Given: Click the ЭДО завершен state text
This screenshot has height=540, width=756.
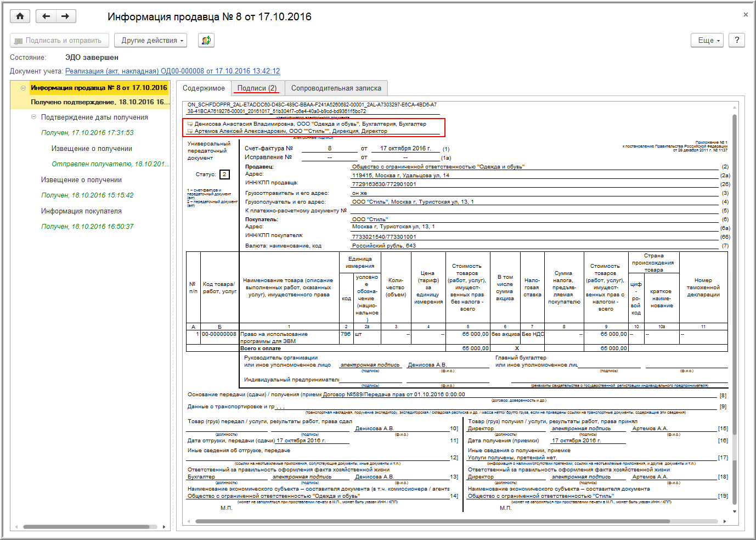Looking at the screenshot, I should 92,57.
